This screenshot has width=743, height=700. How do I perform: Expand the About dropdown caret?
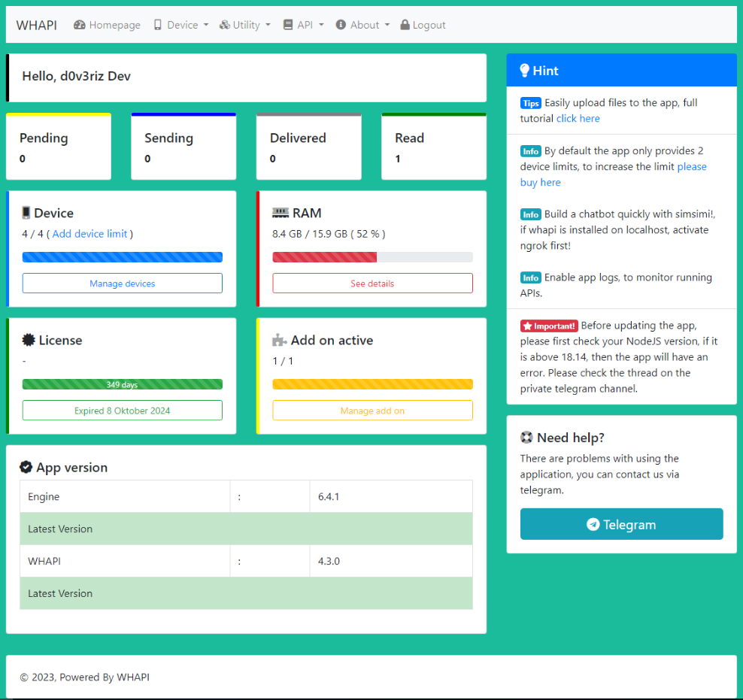387,25
